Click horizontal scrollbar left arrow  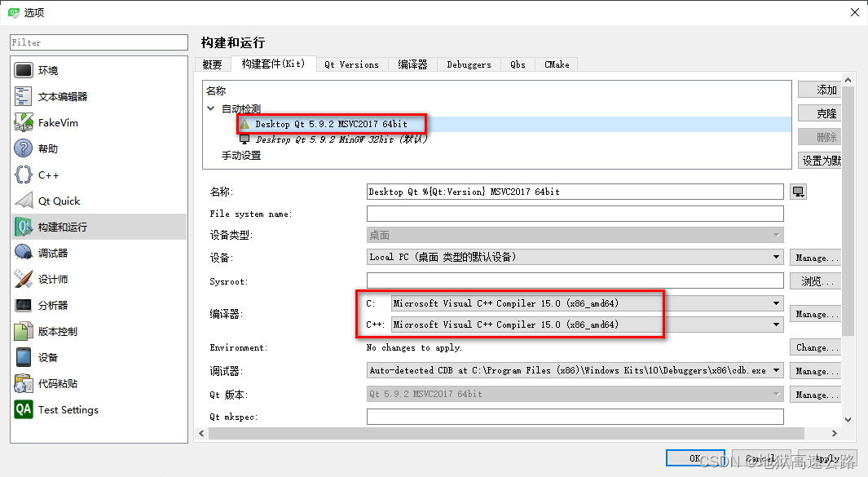[201, 433]
